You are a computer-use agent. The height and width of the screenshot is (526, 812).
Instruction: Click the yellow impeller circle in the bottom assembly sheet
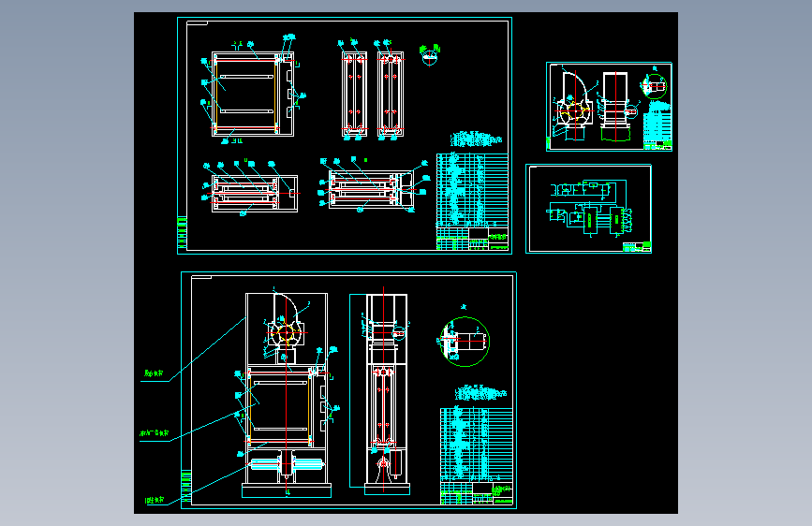(x=286, y=333)
